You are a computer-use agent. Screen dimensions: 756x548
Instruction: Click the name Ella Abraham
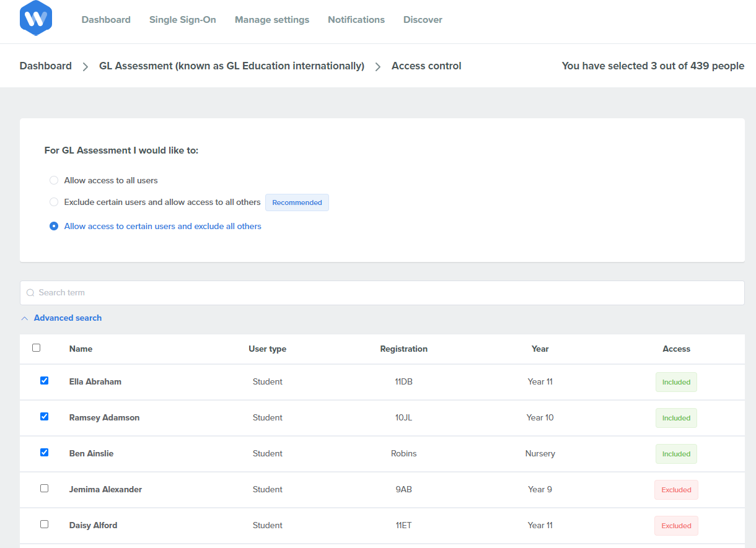click(95, 382)
